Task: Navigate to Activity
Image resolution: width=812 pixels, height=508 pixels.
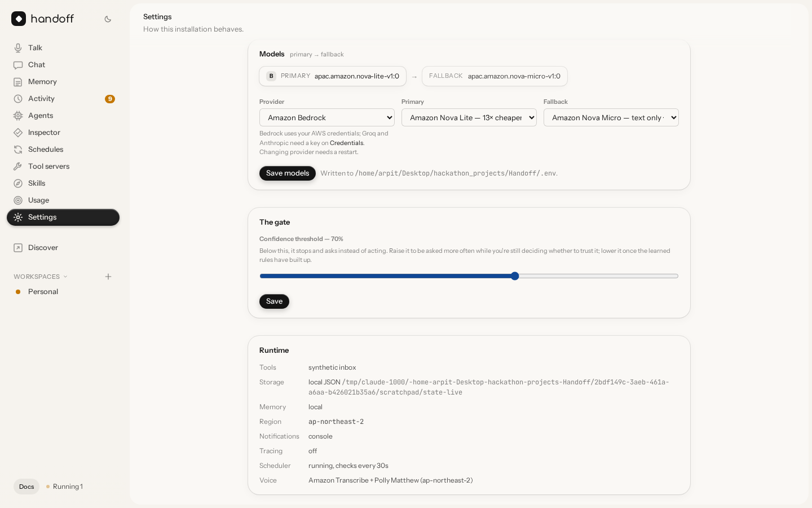Action: 63,99
